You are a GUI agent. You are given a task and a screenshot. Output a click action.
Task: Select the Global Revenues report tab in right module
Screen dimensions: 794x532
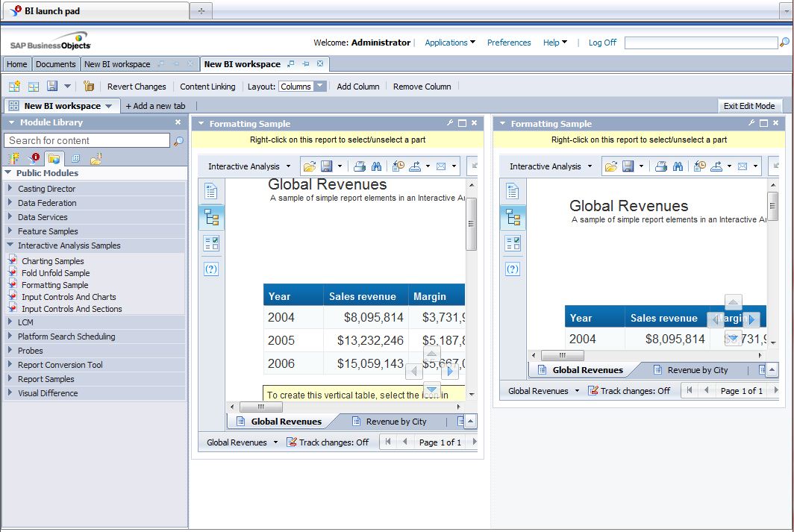pyautogui.click(x=581, y=370)
